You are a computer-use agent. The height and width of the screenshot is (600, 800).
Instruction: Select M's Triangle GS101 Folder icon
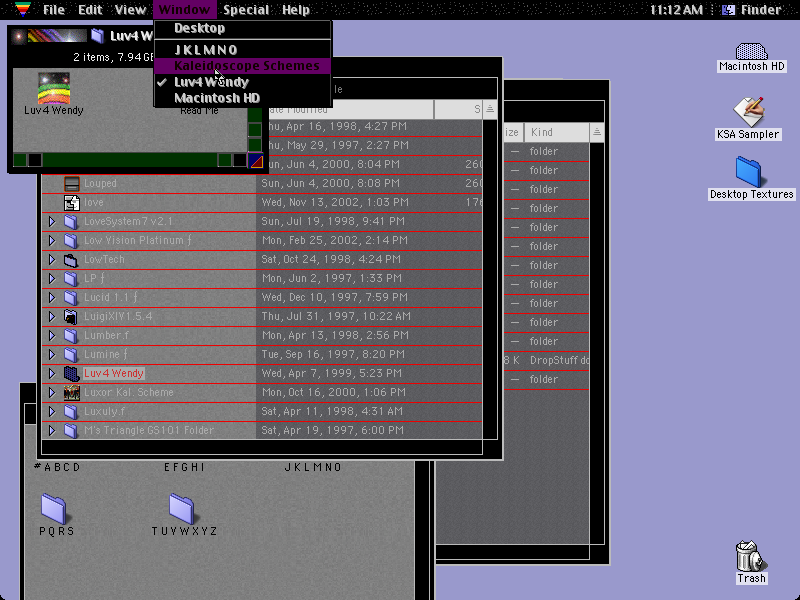click(71, 430)
